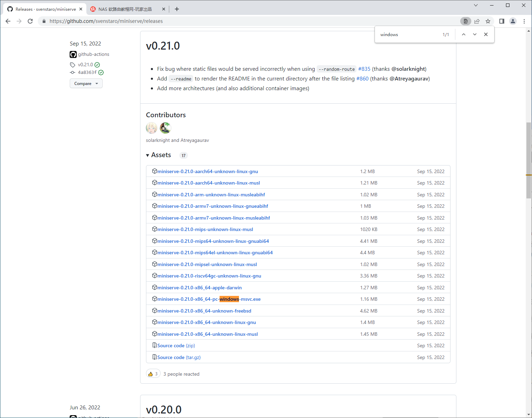
Task: Open a new tab with the plus button
Action: [x=177, y=9]
